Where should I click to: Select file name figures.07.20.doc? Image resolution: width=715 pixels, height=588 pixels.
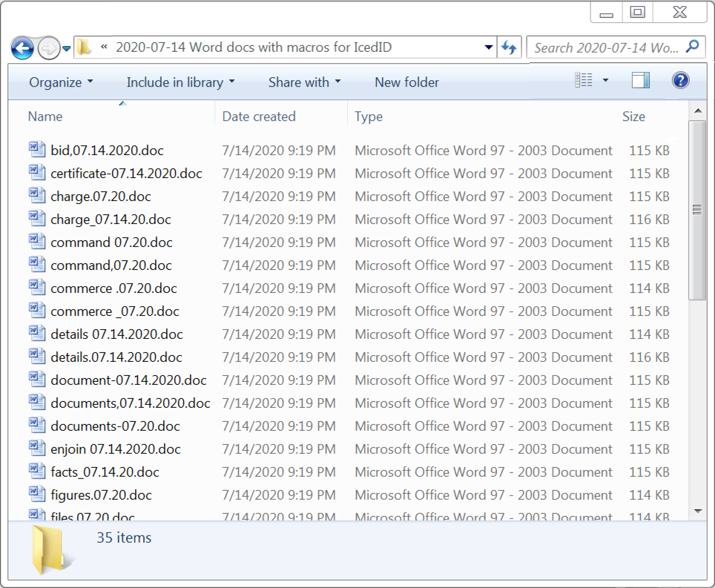tap(101, 495)
